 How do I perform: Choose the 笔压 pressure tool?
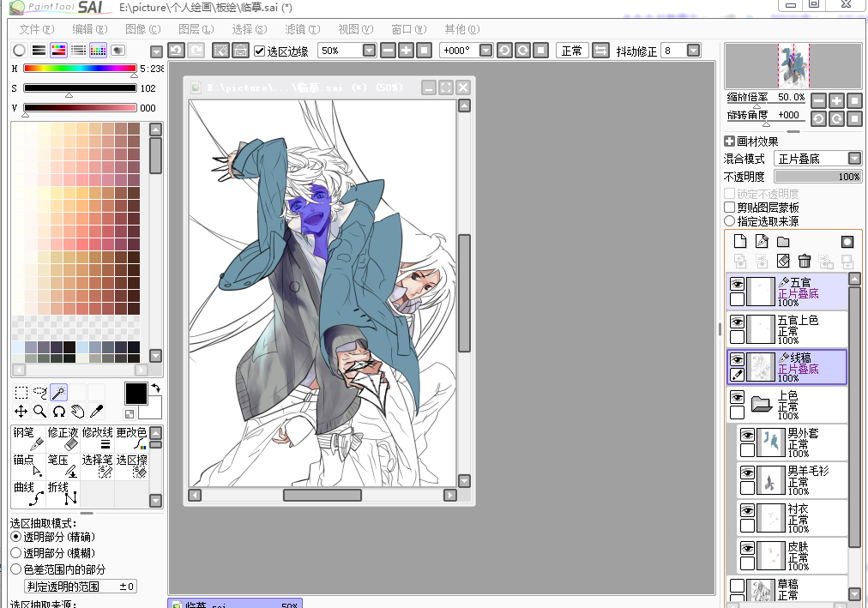63,467
